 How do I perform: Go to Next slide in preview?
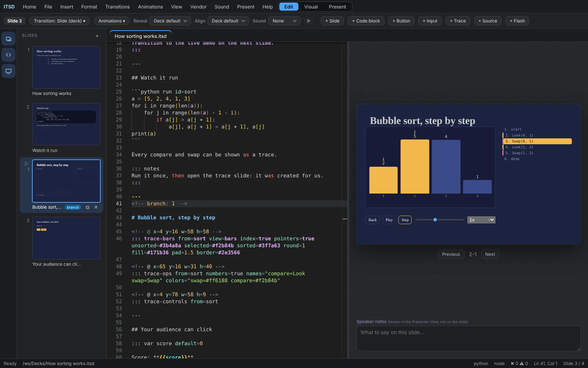[x=490, y=254]
